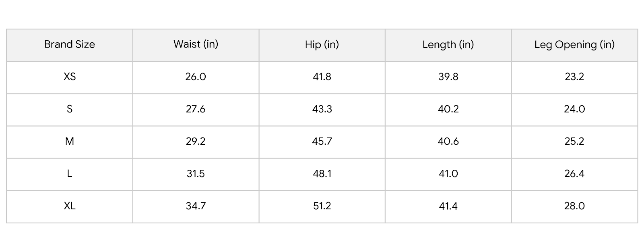Select the XL size row label
The width and height of the screenshot is (644, 252).
coord(70,206)
